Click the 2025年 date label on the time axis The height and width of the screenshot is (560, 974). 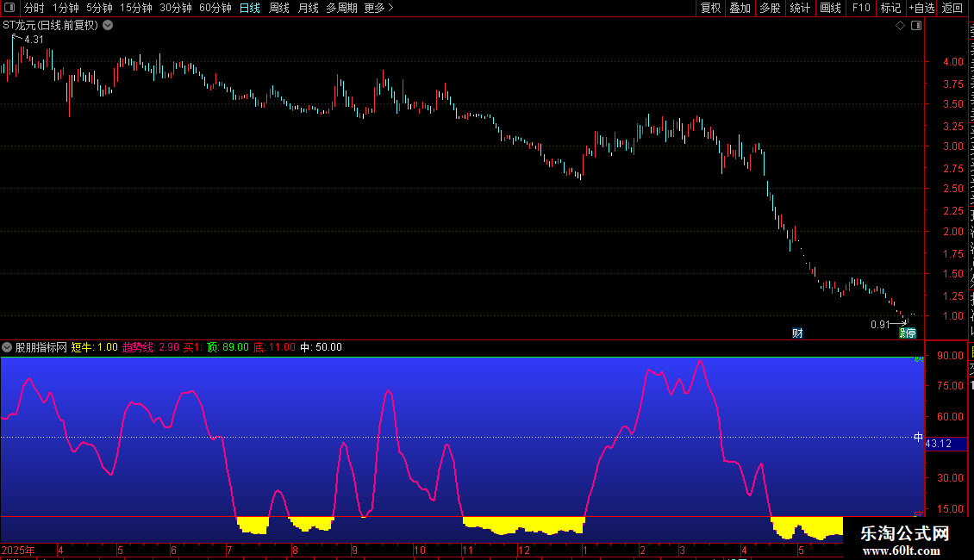(x=18, y=550)
